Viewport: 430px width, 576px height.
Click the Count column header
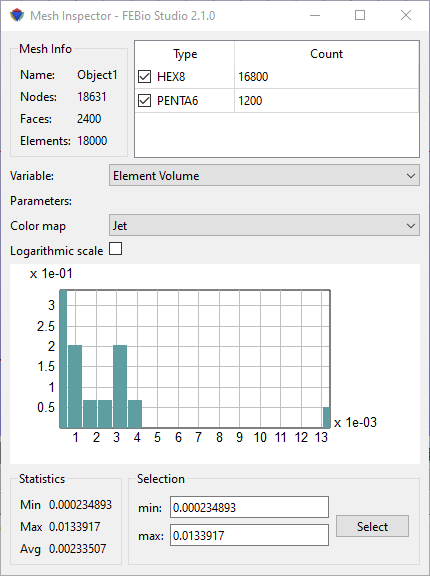[x=326, y=54]
